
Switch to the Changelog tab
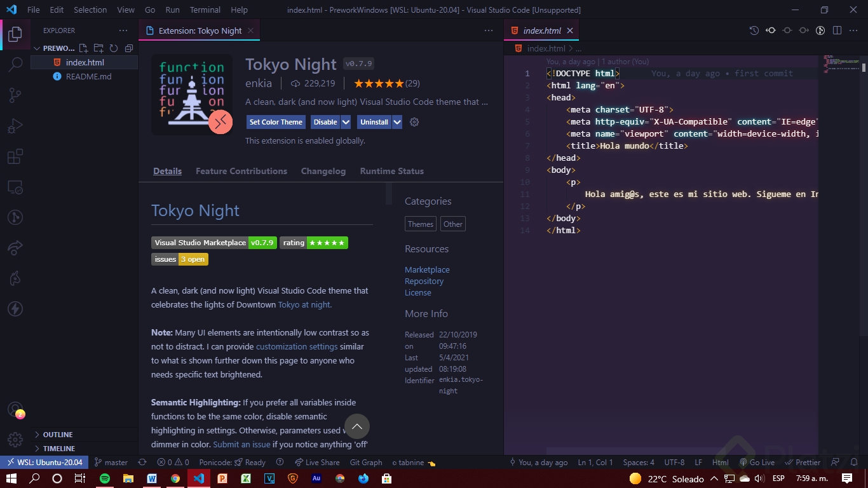pos(323,171)
